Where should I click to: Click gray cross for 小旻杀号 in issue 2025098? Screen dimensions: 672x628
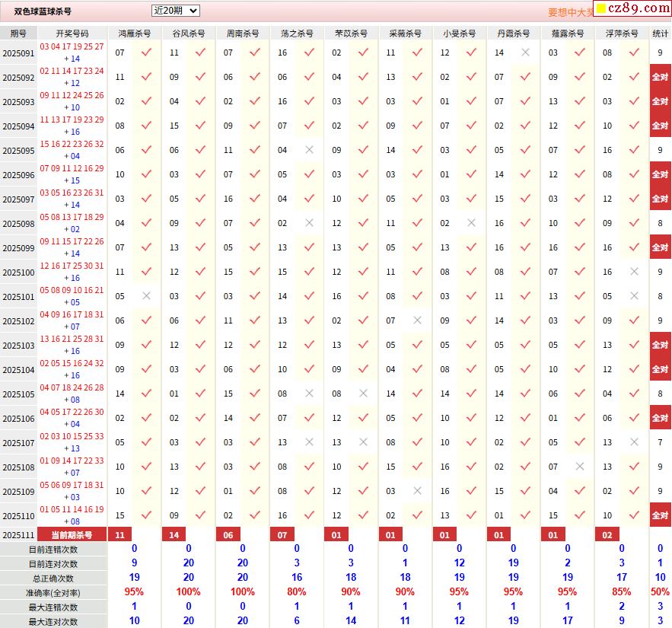pyautogui.click(x=471, y=223)
